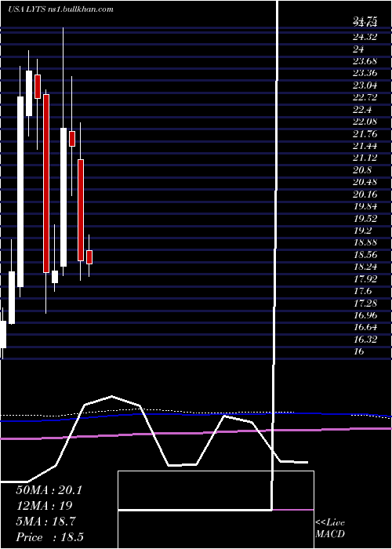Click the Price : 18.5 readout

(49, 538)
